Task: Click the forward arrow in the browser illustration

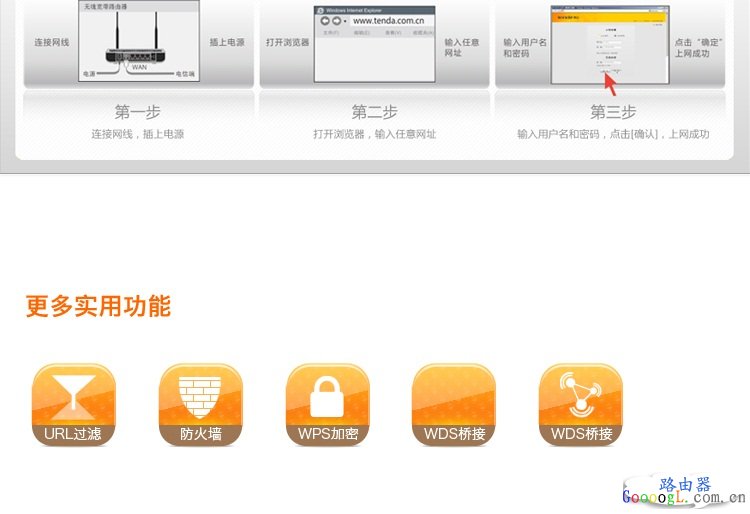Action: click(336, 20)
